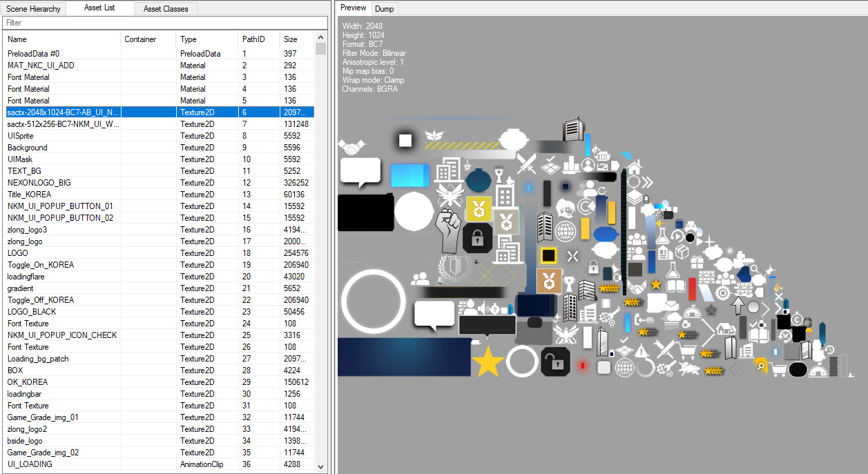
Task: Click the white speech bubble beside blue rectangle
Action: click(360, 172)
